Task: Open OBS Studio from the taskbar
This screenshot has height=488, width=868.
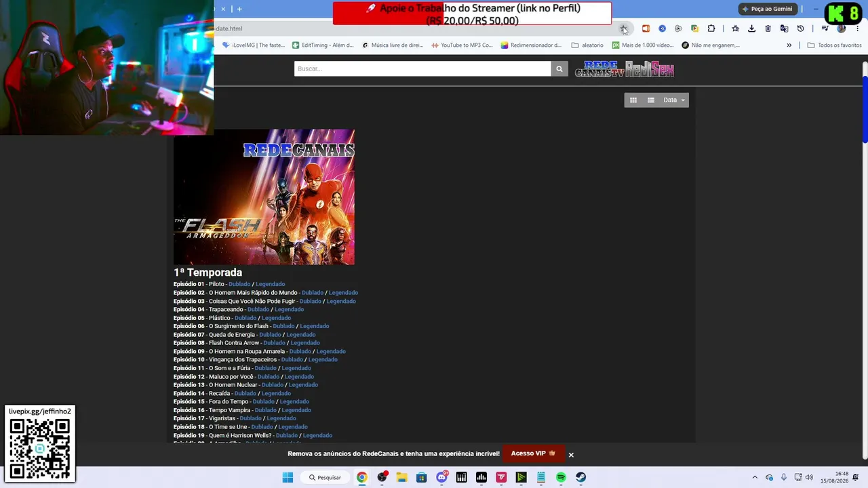Action: tap(382, 477)
